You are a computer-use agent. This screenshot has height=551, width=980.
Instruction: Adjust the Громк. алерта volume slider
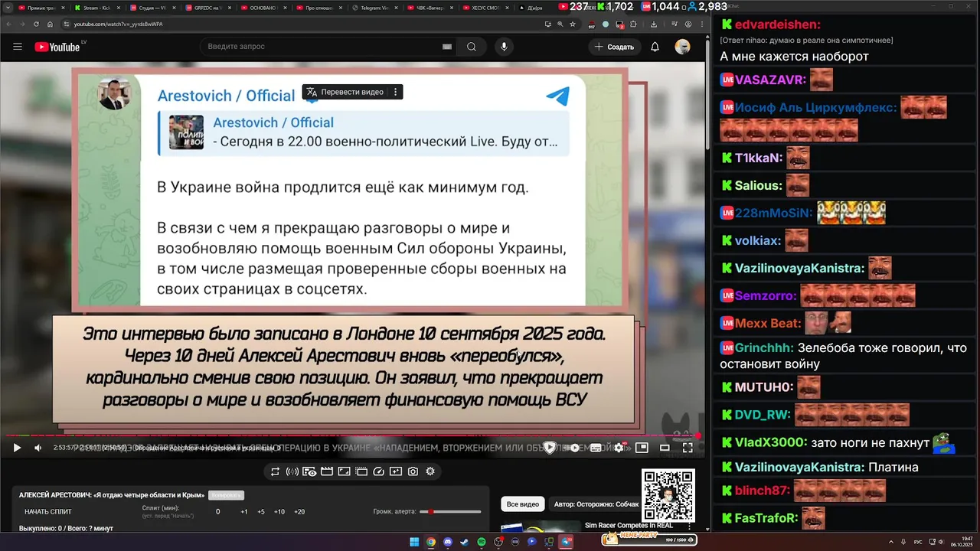450,511
